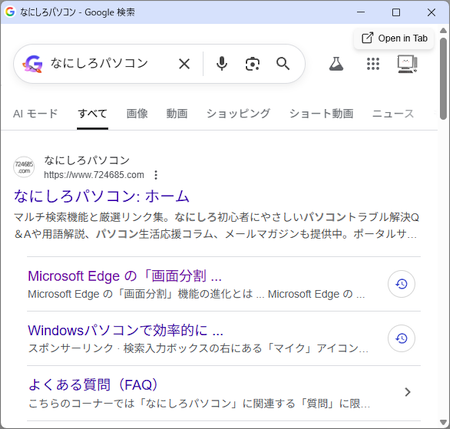Image resolution: width=450 pixels, height=429 pixels.
Task: Click the magnifier search icon
Action: point(283,63)
